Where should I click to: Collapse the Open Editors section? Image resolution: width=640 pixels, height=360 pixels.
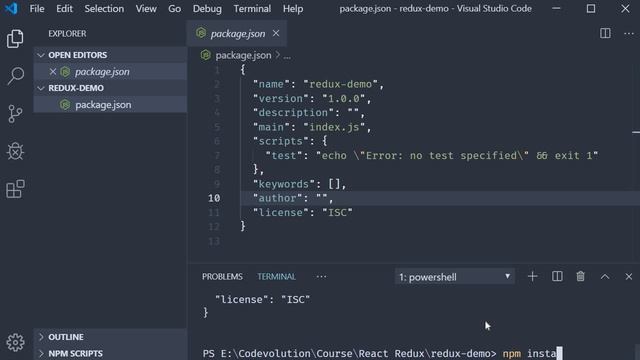pyautogui.click(x=41, y=55)
